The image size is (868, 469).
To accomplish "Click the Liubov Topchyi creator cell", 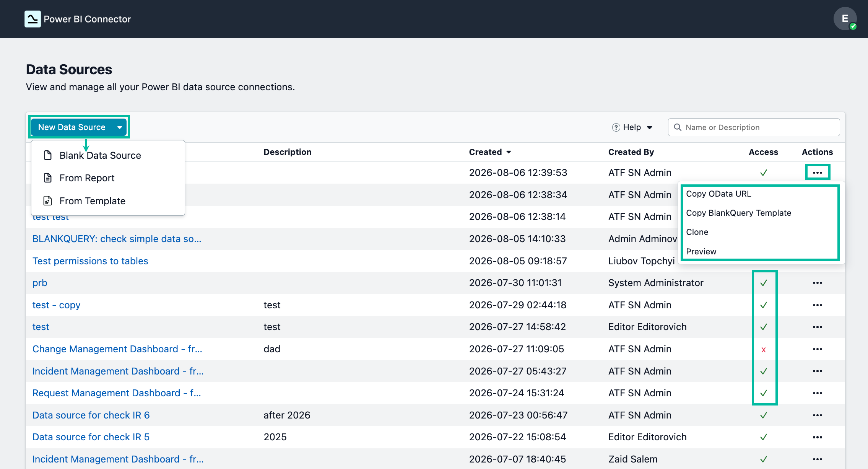I will click(642, 261).
